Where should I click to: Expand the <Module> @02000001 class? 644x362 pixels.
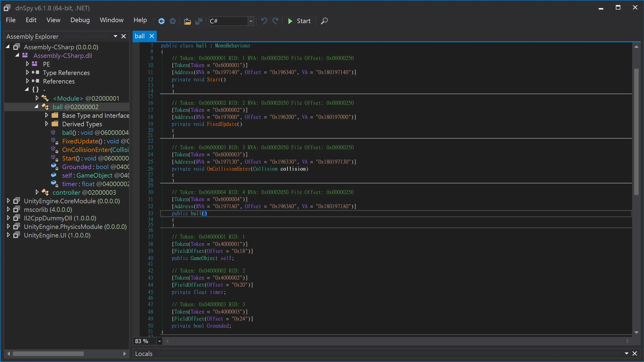pyautogui.click(x=37, y=98)
